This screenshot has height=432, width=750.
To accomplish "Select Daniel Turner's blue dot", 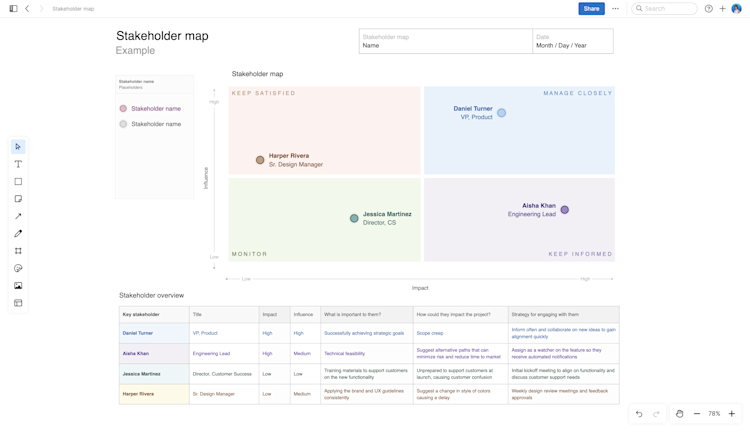I will tap(501, 113).
